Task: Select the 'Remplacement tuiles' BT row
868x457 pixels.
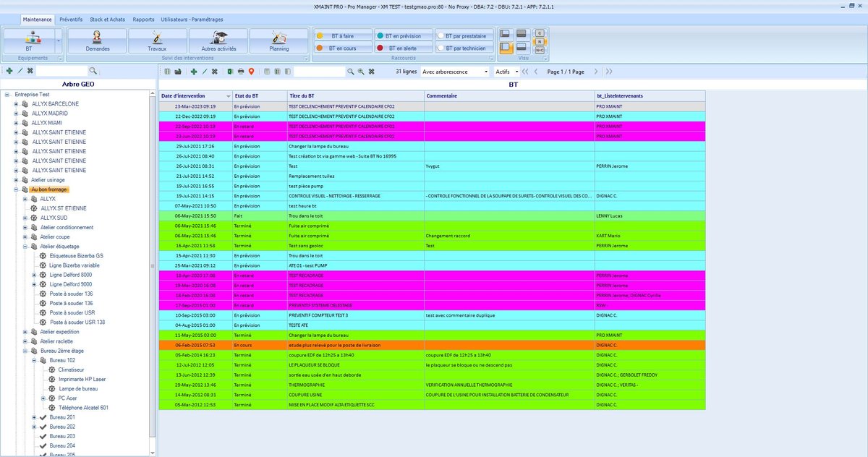Action: tap(432, 176)
